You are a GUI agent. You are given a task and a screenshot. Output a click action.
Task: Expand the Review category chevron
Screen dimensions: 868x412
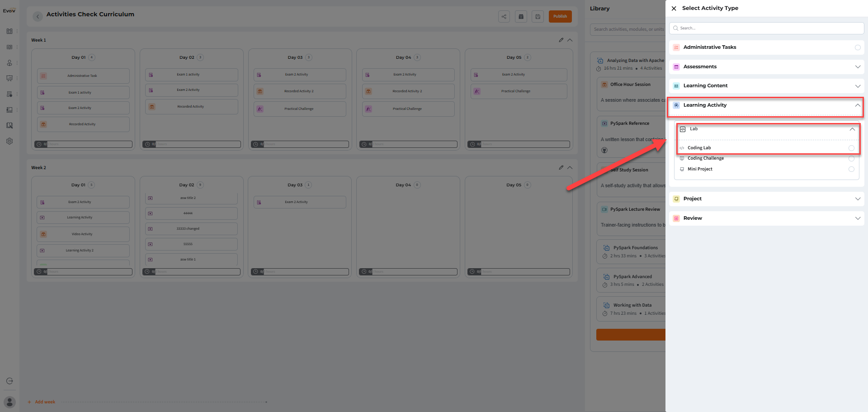[858, 218]
